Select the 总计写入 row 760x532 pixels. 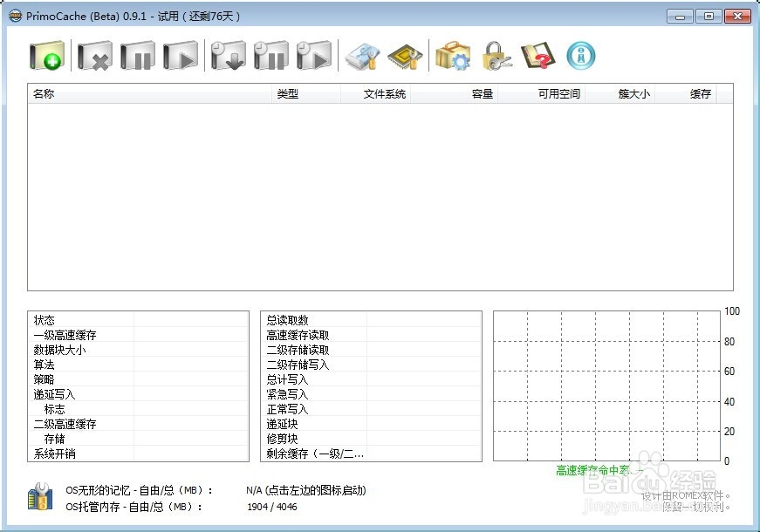pos(372,379)
